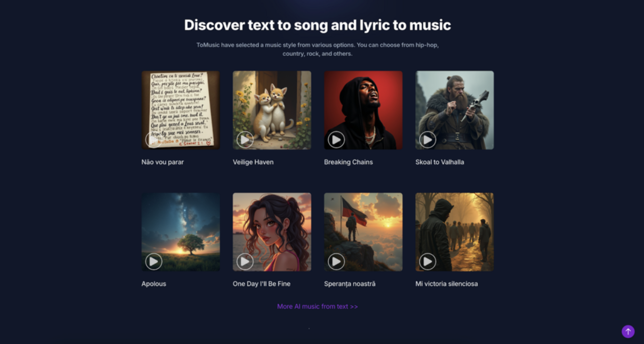Play Skoal to Valhalla track

pos(427,139)
